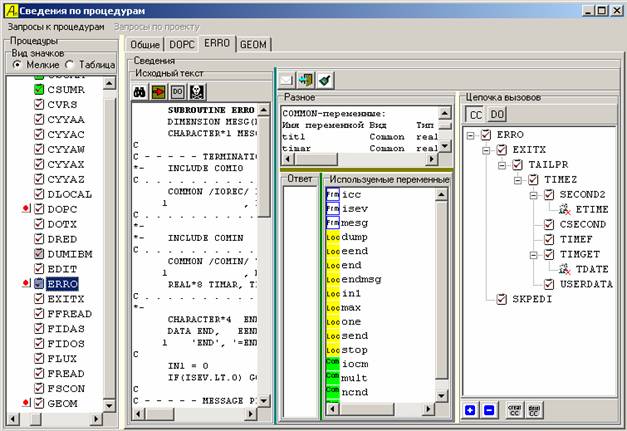Click the ETIME missing-procedure icon
This screenshot has height=431, width=627.
(x=565, y=210)
